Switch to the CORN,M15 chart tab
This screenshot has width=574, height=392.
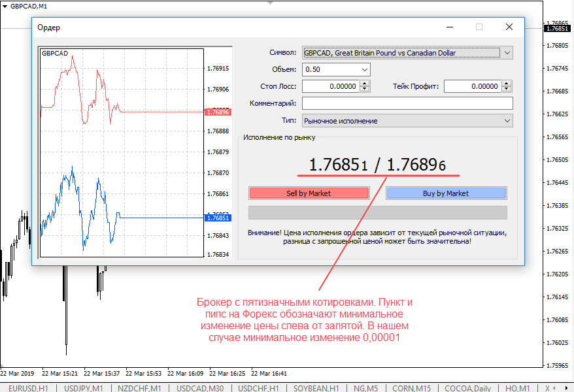tap(411, 388)
